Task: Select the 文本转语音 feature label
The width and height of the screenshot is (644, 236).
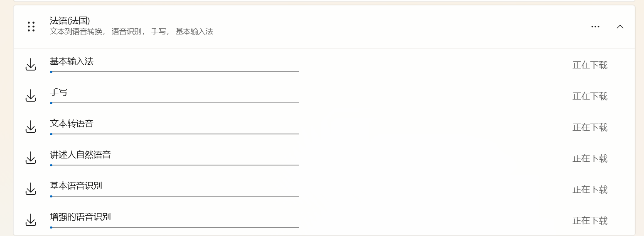Action: (x=71, y=123)
